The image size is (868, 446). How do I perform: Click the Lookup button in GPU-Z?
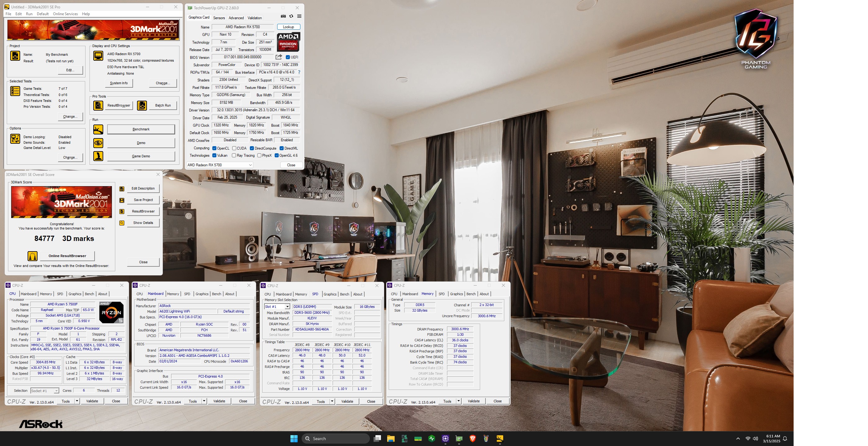[x=288, y=27]
